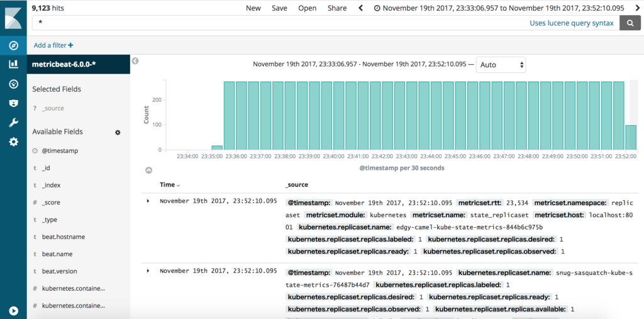The image size is (644, 319).
Task: Click Open in the top menu
Action: pos(307,8)
